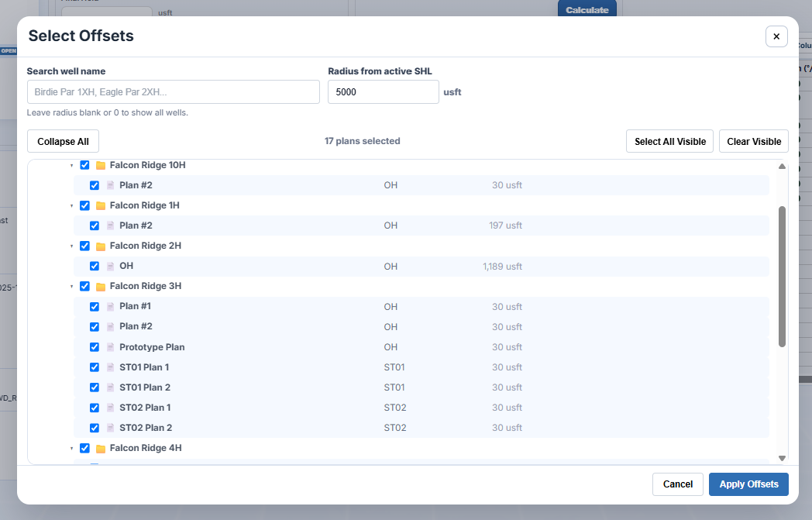Screen dimensions: 812x520
Task: Click the Prototype Plan row text
Action: click(x=152, y=347)
